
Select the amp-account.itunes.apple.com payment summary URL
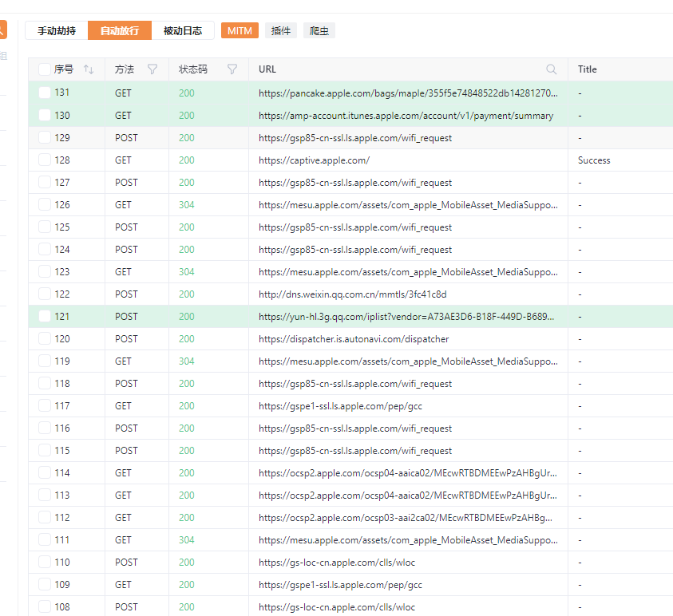406,116
